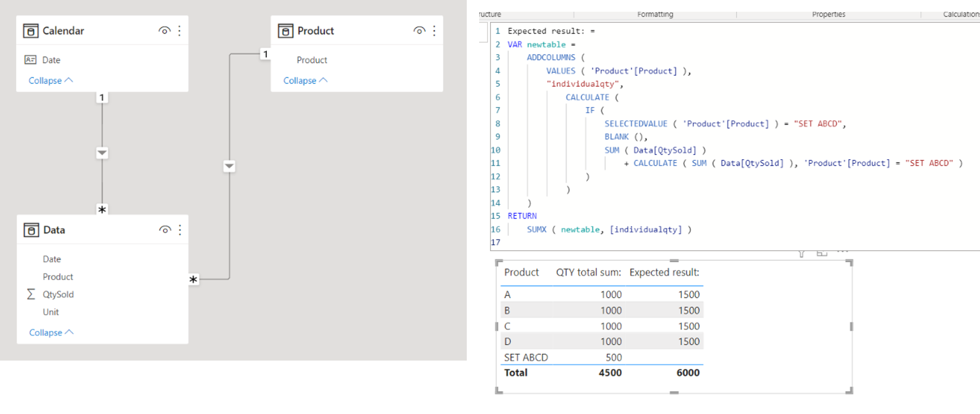Select Date field in Data table

tap(52, 259)
